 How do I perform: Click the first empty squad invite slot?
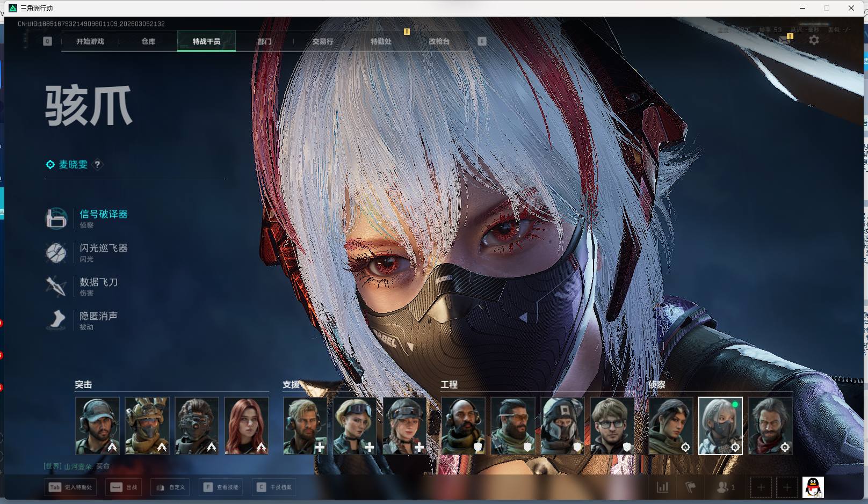[761, 487]
